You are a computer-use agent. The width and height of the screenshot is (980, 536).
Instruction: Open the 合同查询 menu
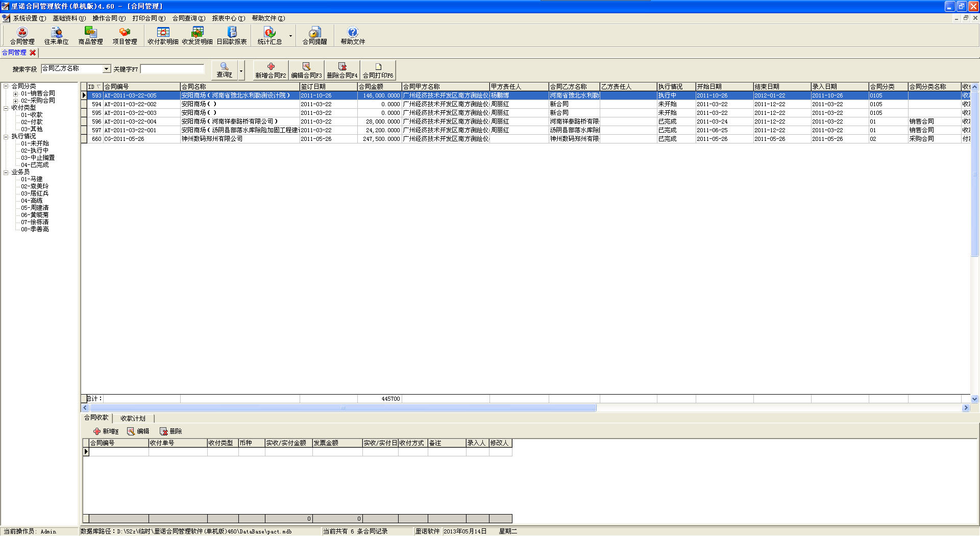click(188, 18)
